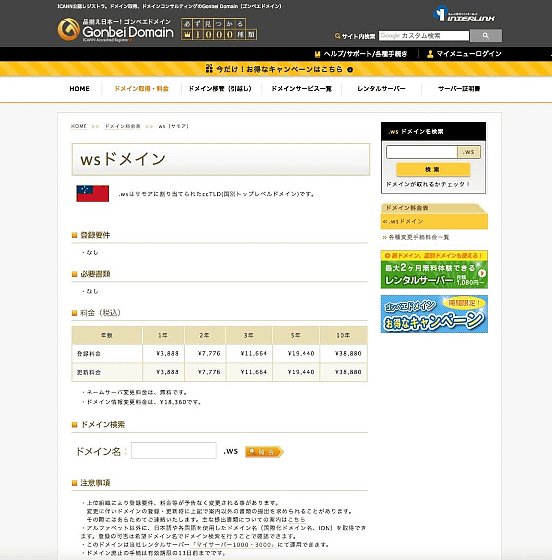
Task: Click the Samoa flag image
Action: click(x=92, y=194)
